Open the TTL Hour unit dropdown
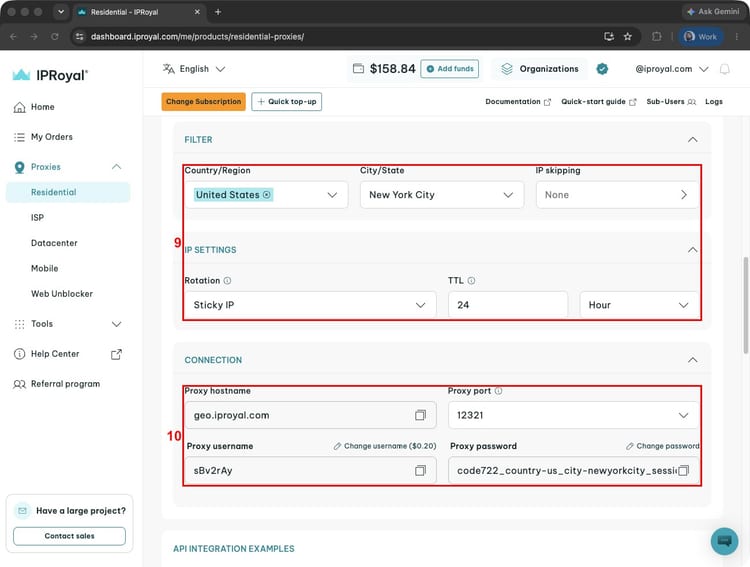 (639, 305)
